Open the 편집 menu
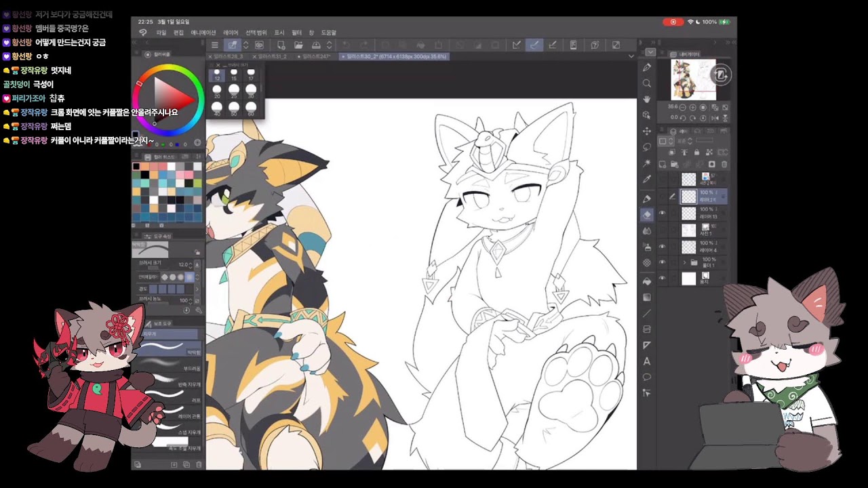The height and width of the screenshot is (488, 868). (x=179, y=33)
